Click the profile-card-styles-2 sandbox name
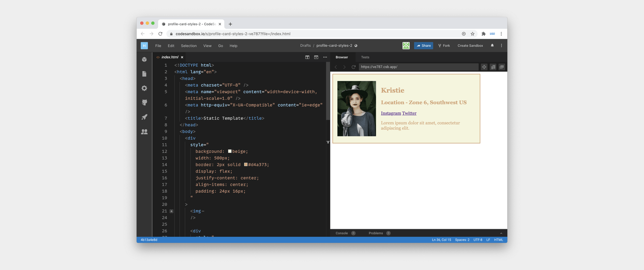The image size is (644, 270). (334, 46)
